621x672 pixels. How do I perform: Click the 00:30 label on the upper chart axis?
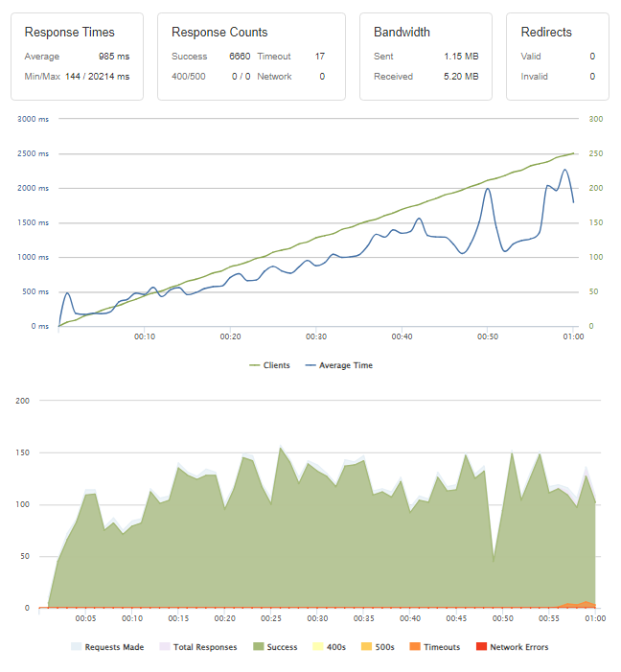click(x=316, y=336)
